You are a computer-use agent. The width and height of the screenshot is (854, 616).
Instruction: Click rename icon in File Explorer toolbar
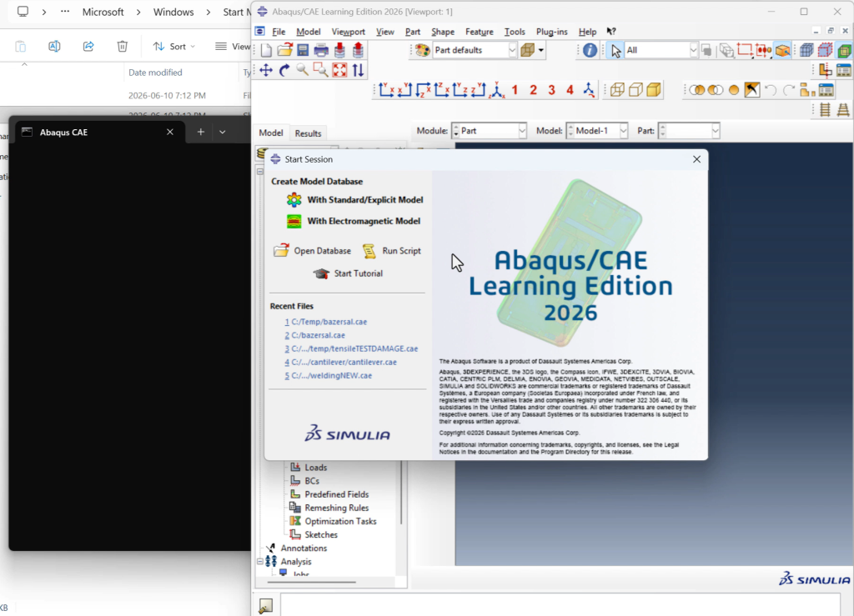tap(54, 46)
